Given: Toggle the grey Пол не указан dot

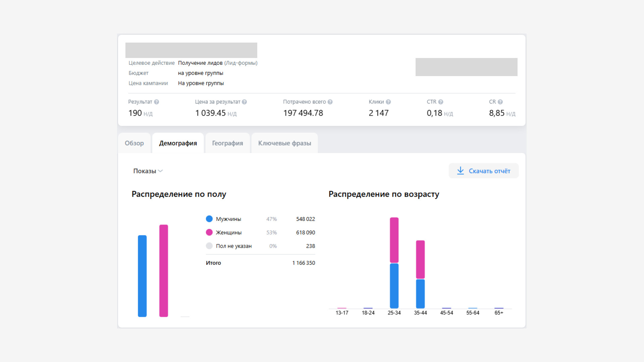Looking at the screenshot, I should 209,246.
